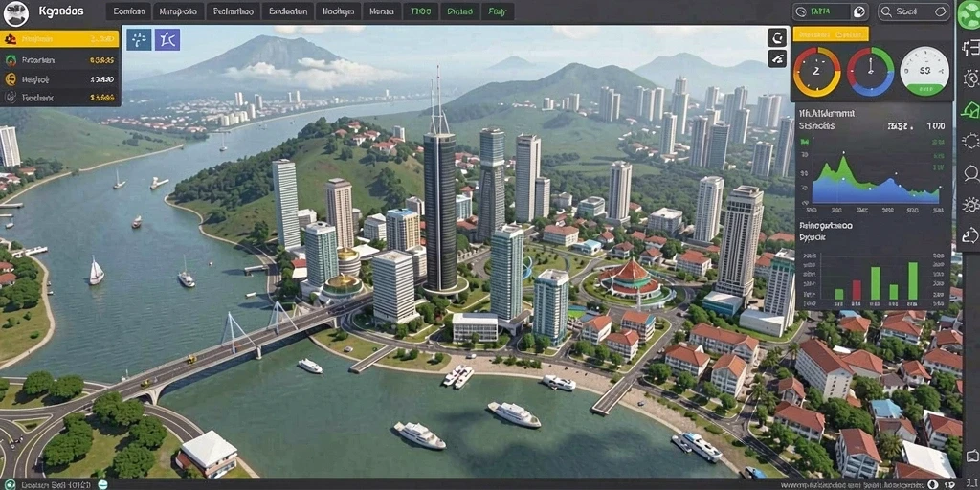Click the tallest green bar in bar chart
980x490 pixels.
[x=913, y=281]
